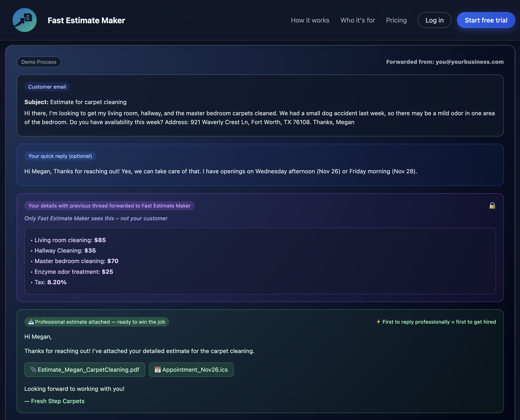The image size is (520, 420).
Task: Click the Professional estimate attached badge
Action: tap(97, 322)
